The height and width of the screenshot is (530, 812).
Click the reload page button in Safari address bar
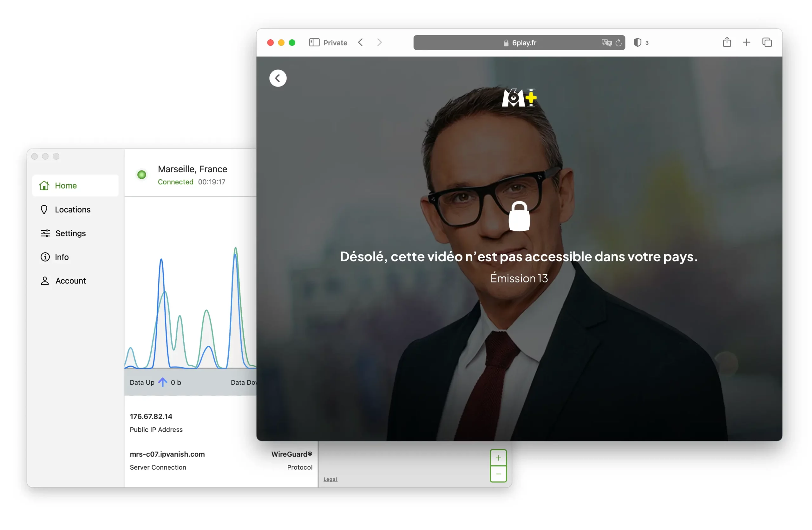[x=618, y=43]
